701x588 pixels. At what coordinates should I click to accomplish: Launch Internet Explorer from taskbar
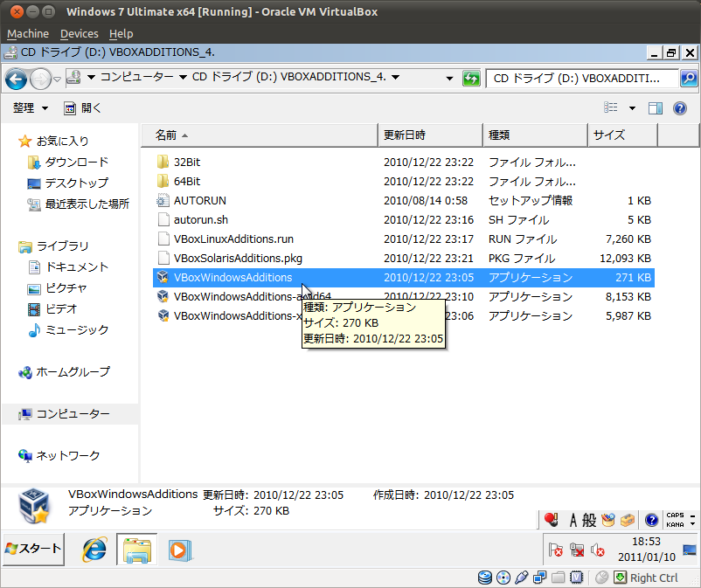click(x=94, y=550)
